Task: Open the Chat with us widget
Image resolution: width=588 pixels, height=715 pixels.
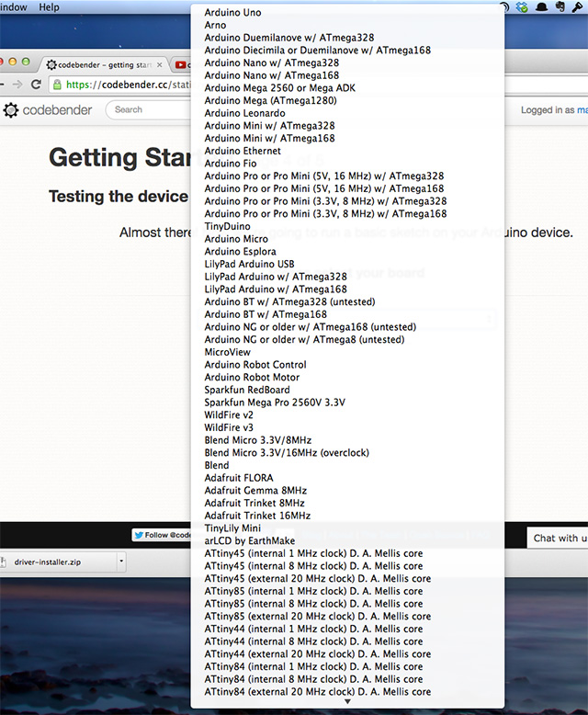Action: pos(558,538)
